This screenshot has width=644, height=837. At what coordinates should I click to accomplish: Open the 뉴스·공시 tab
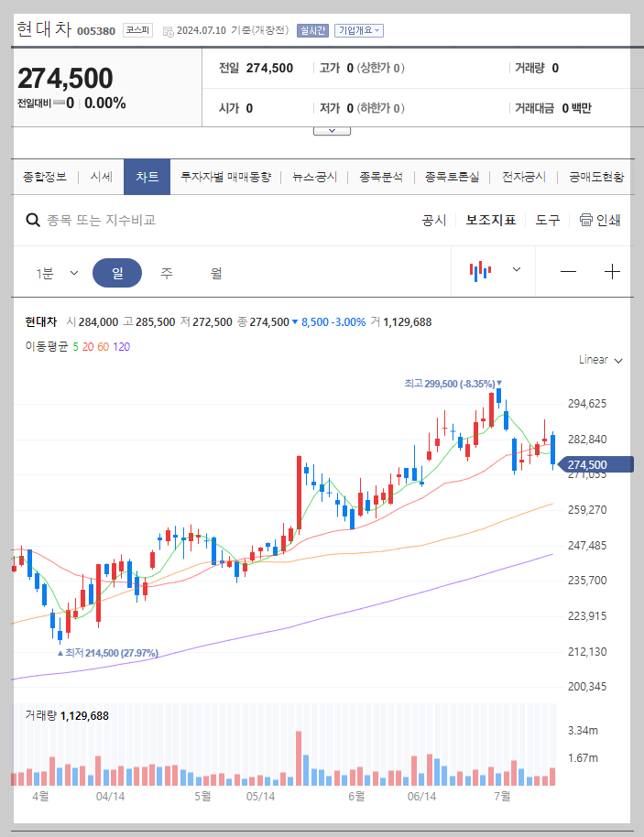click(314, 177)
